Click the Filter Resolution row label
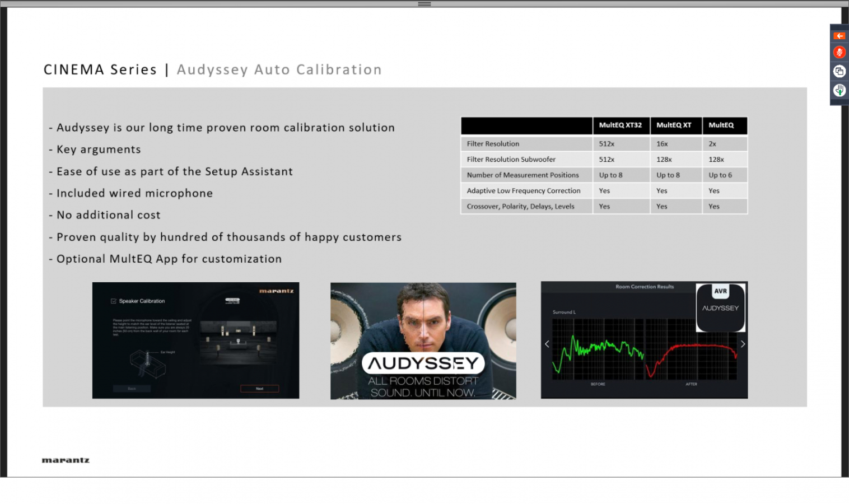849x504 pixels. coord(493,144)
